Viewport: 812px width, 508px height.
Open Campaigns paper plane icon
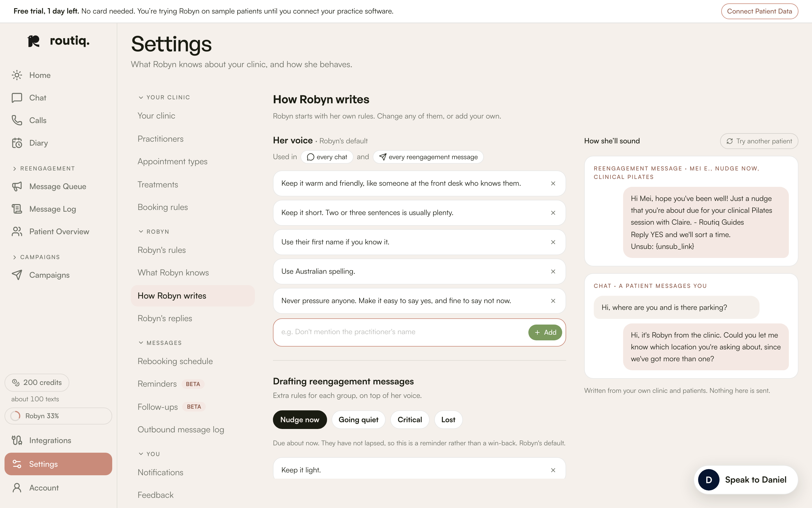(17, 275)
